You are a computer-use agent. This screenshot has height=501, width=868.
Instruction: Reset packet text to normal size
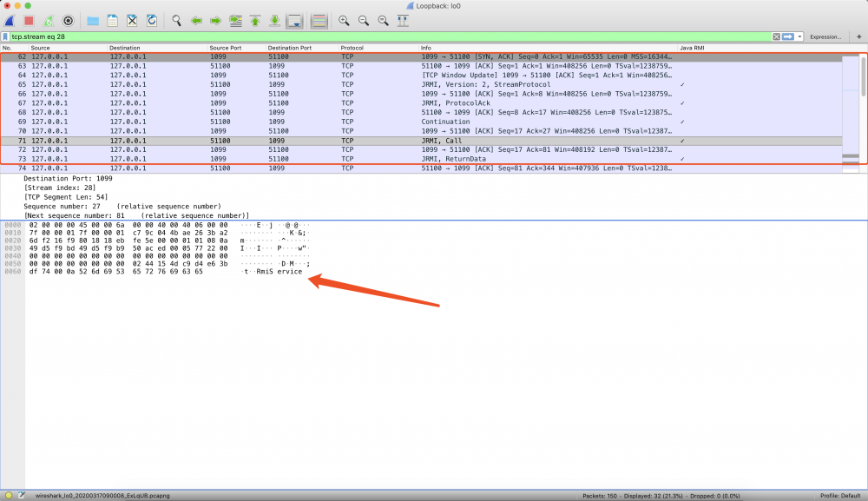pyautogui.click(x=383, y=21)
